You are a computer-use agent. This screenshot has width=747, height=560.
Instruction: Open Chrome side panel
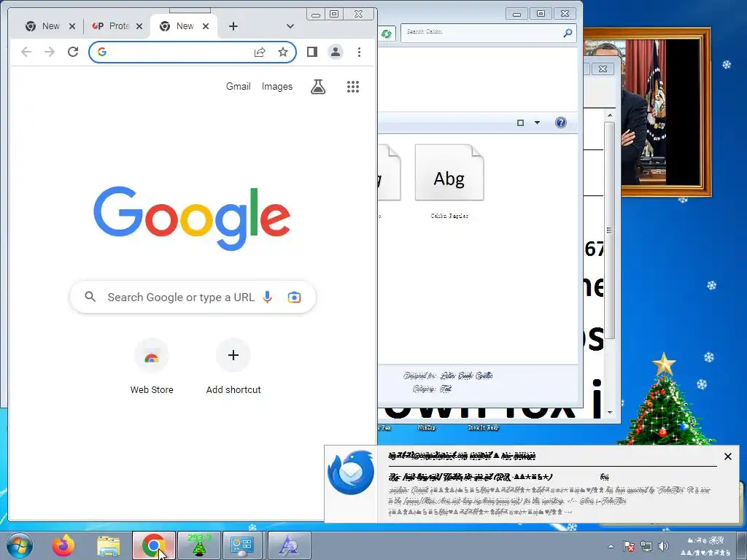coord(312,52)
